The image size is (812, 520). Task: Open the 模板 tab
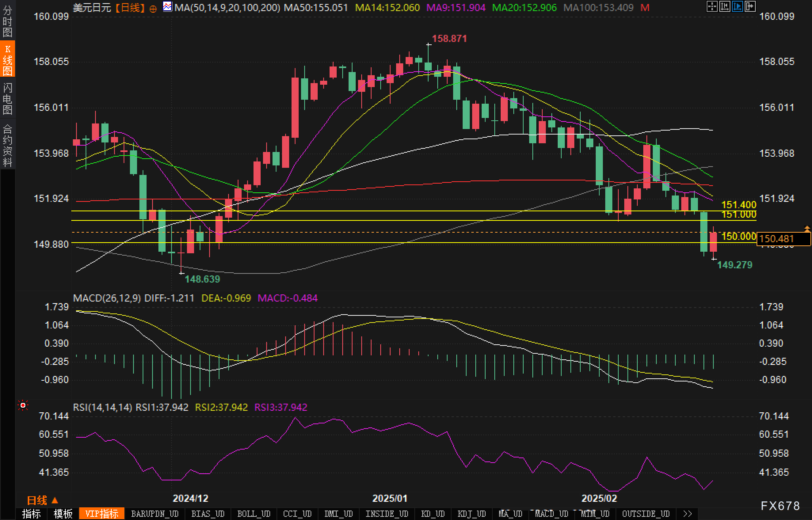63,514
